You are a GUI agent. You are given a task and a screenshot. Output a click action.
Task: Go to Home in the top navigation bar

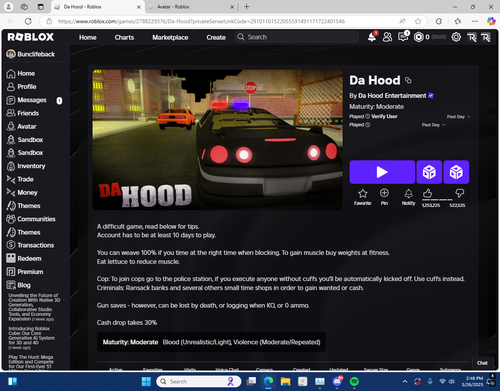88,37
